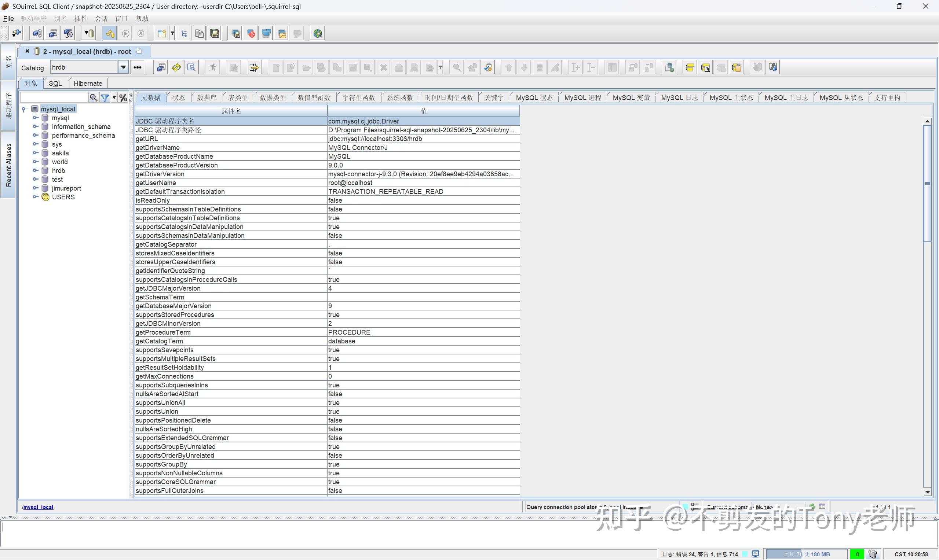
Task: Click the ... button beside the Catalog dropdown
Action: pyautogui.click(x=137, y=67)
